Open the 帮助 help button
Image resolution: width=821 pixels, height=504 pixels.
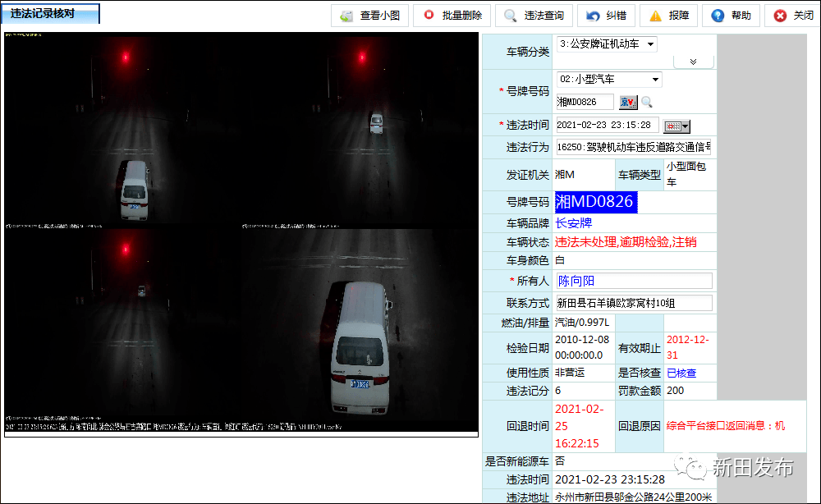coord(731,16)
